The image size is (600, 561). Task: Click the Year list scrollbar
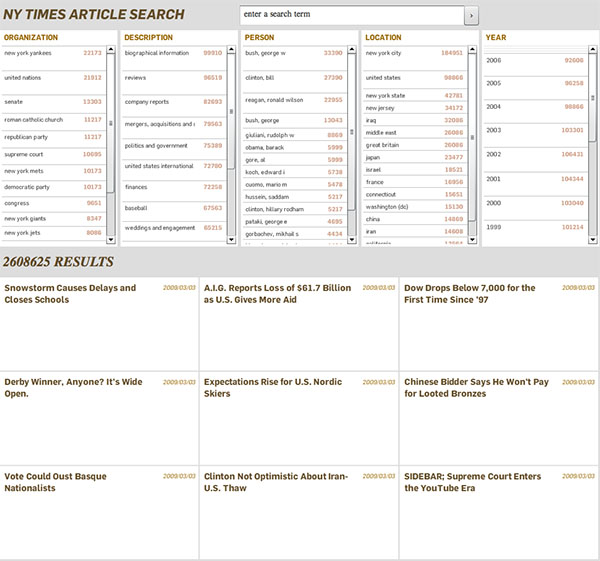pos(592,140)
